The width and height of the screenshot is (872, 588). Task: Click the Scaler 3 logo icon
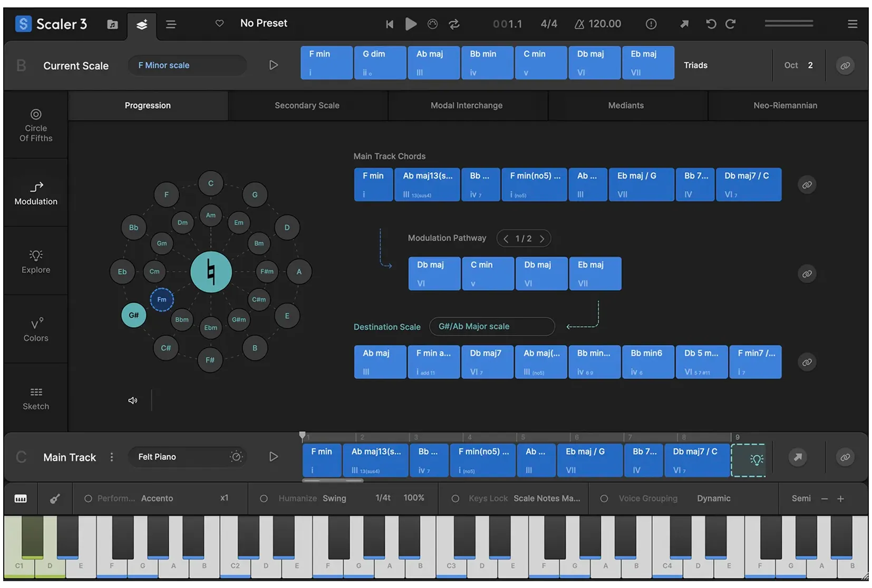pyautogui.click(x=23, y=24)
